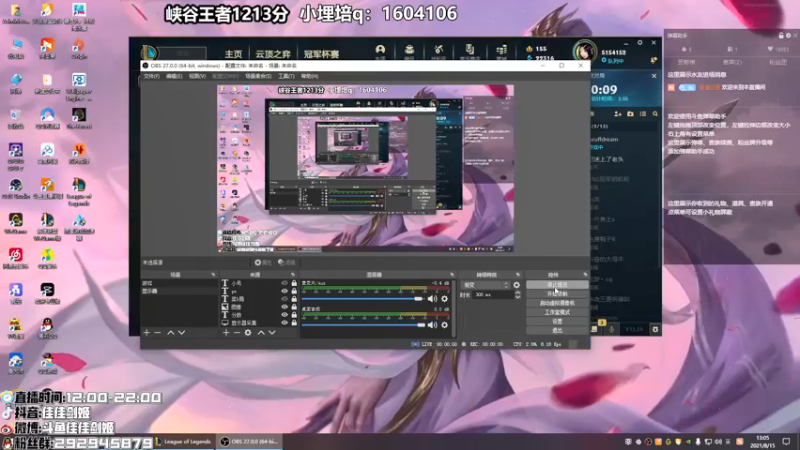Open source properties gear in sources toolbar
The width and height of the screenshot is (800, 450).
tap(248, 333)
